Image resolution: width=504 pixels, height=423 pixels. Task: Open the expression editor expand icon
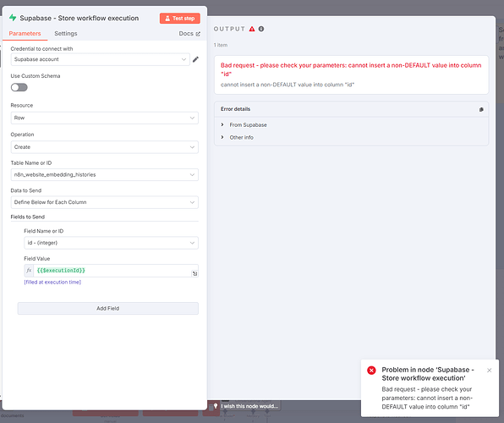194,273
